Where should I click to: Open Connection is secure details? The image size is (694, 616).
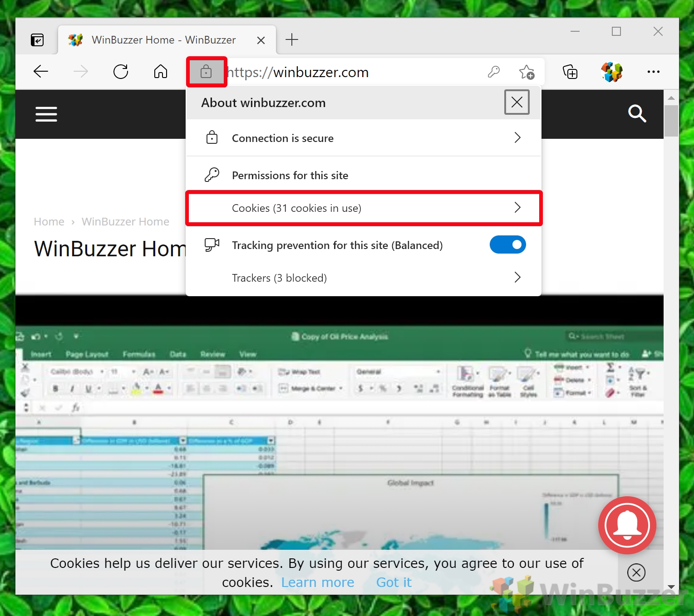pyautogui.click(x=364, y=138)
